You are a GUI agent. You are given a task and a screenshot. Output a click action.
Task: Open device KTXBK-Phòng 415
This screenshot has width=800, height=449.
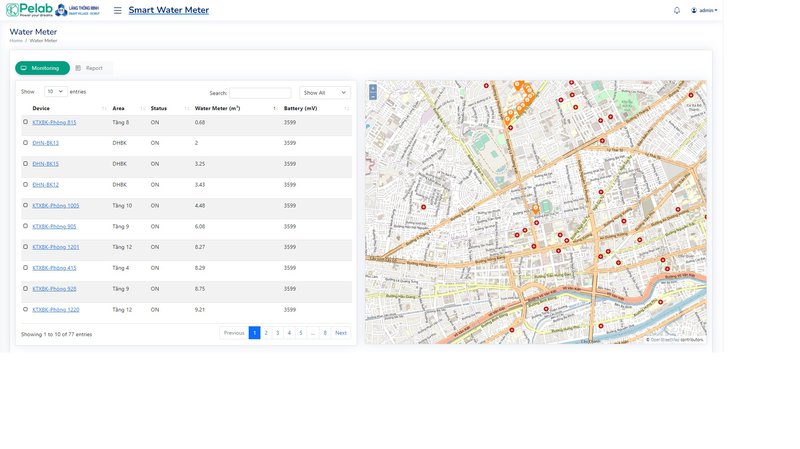coord(54,268)
